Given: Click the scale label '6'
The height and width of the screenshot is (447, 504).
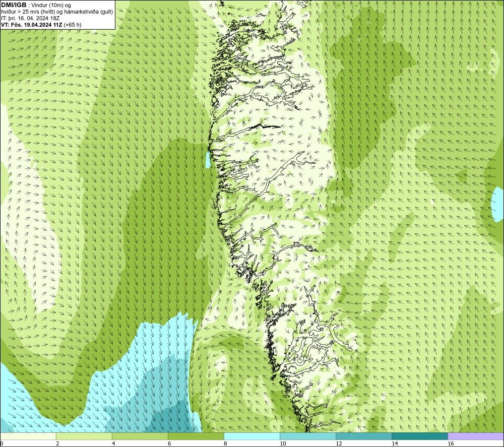Looking at the screenshot, I should point(169,444).
